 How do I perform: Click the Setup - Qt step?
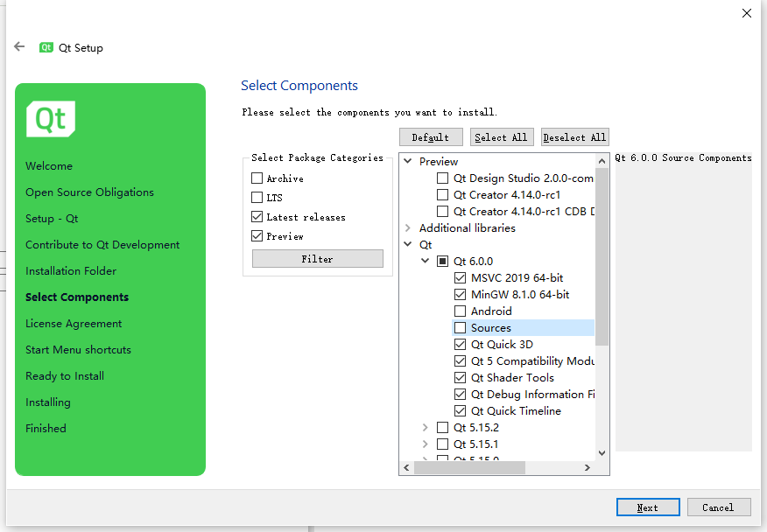tap(52, 219)
